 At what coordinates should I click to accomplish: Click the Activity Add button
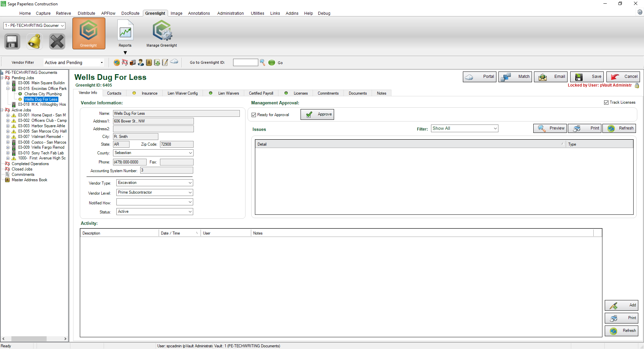[x=622, y=305]
